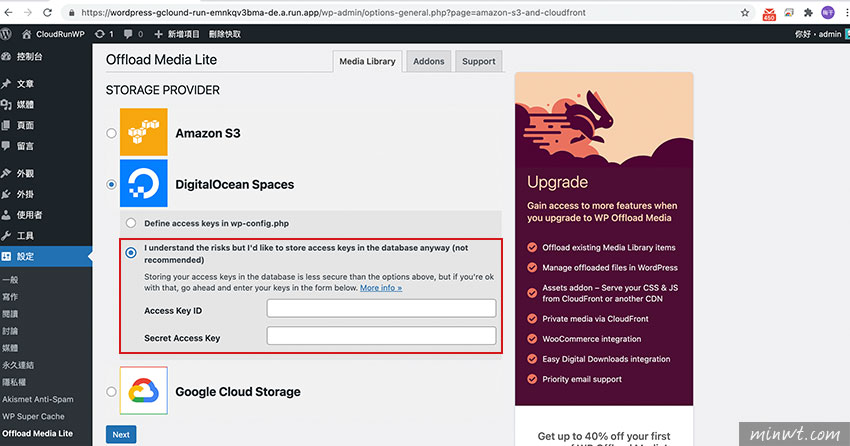Switch to the Media Library tab
The height and width of the screenshot is (446, 850).
coord(367,61)
